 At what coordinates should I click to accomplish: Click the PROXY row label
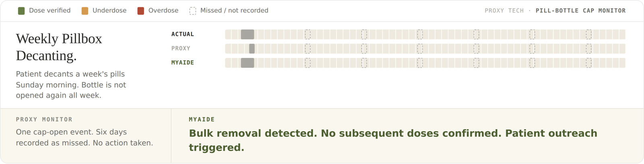click(181, 48)
